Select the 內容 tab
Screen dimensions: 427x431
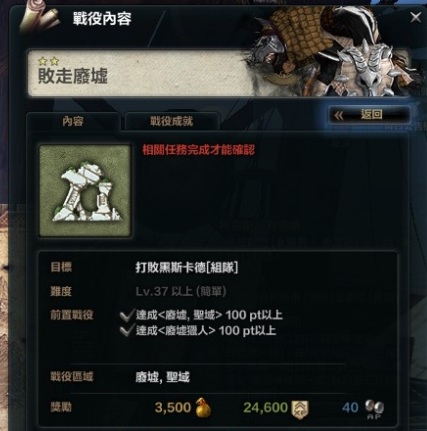(x=73, y=121)
